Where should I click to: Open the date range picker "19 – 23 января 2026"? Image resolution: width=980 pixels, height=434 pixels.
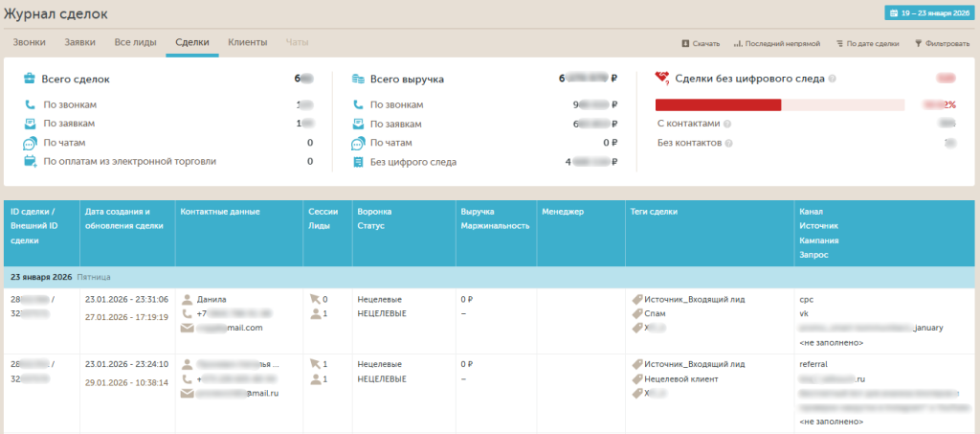point(928,13)
